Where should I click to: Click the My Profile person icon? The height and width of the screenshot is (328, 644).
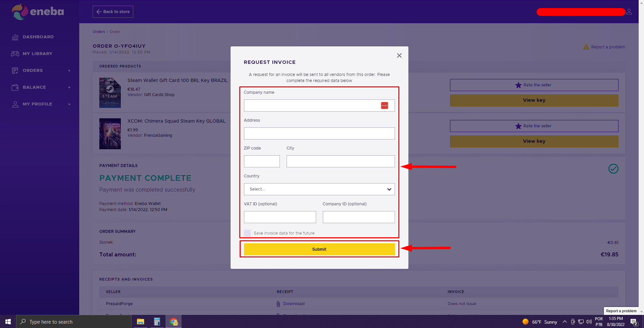pos(15,104)
